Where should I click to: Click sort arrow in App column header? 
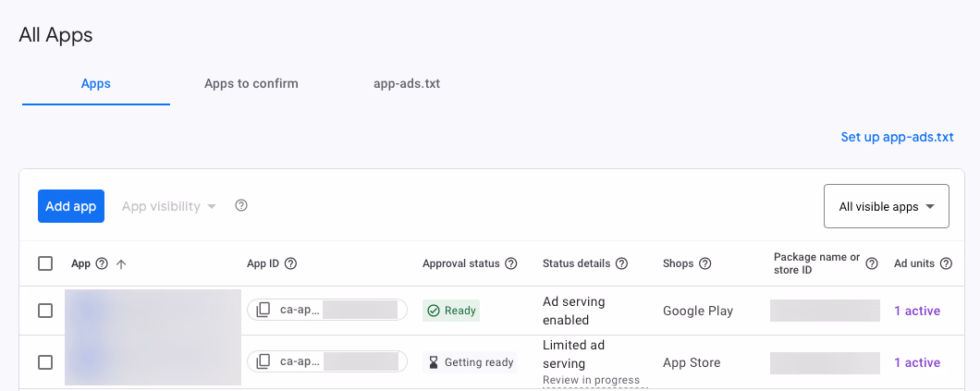click(121, 264)
